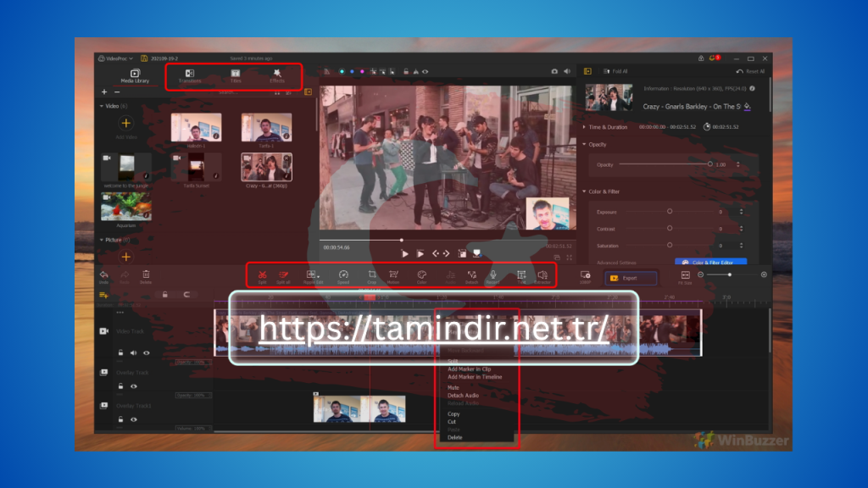Open the Motion tool

[x=393, y=275]
